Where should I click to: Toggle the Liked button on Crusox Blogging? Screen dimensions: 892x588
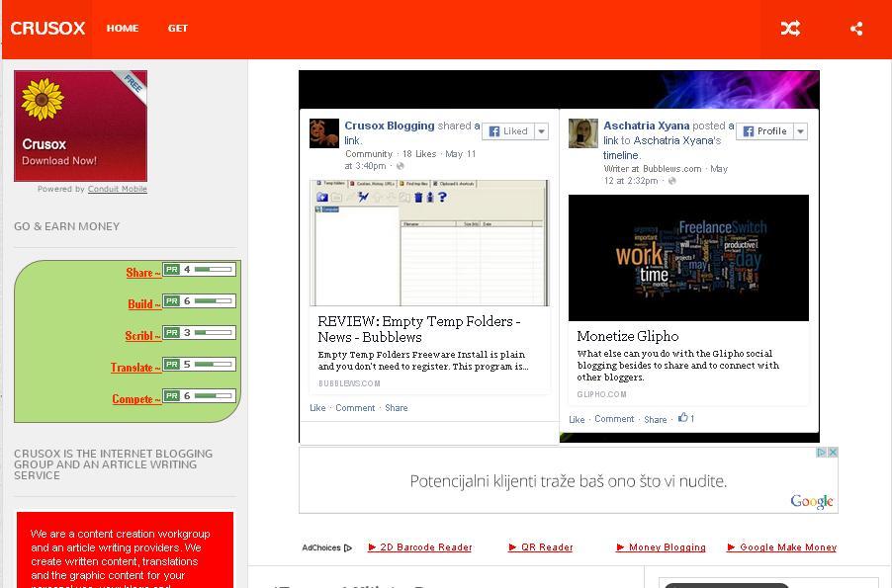point(508,131)
